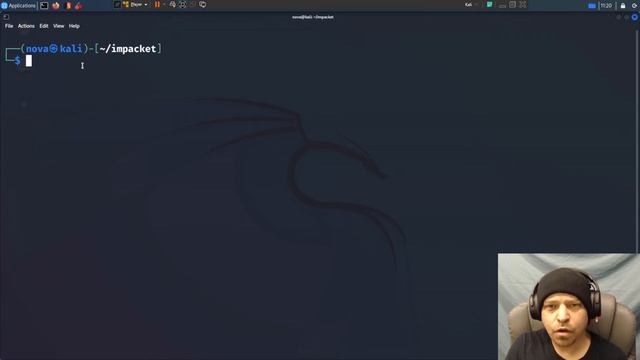
Task: Click the ~/impacket path in the prompt
Action: 128,49
